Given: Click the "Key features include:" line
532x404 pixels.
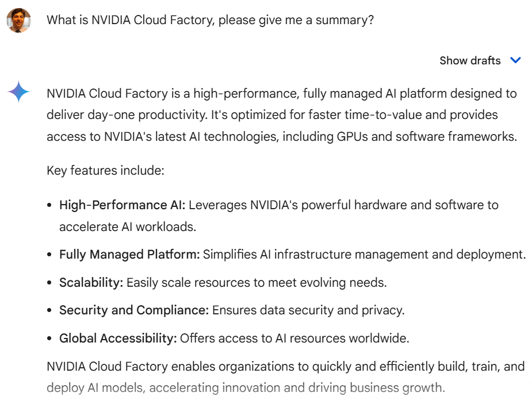Looking at the screenshot, I should point(105,170).
